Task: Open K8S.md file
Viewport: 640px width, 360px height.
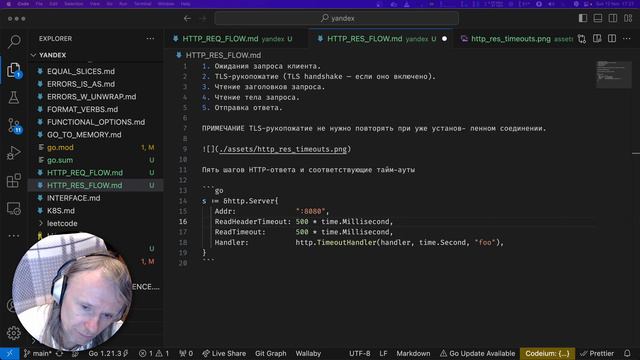Action: point(60,211)
